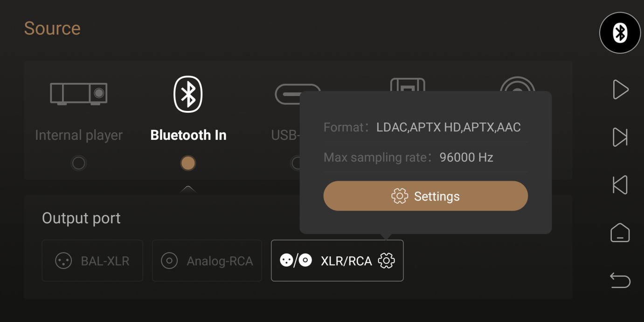This screenshot has height=322, width=644.
Task: Collapse the arrow under Bluetooth In
Action: click(188, 189)
